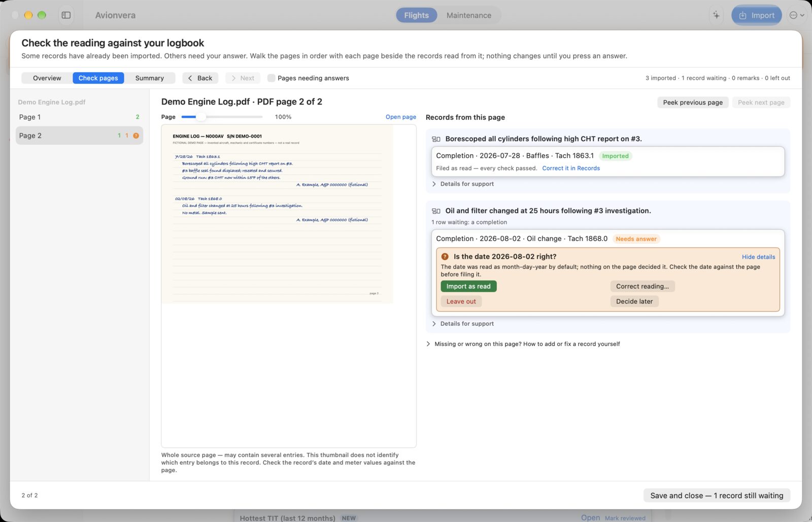Click the record icon beside Borescoped all cylinders
This screenshot has width=812, height=522.
click(x=436, y=139)
